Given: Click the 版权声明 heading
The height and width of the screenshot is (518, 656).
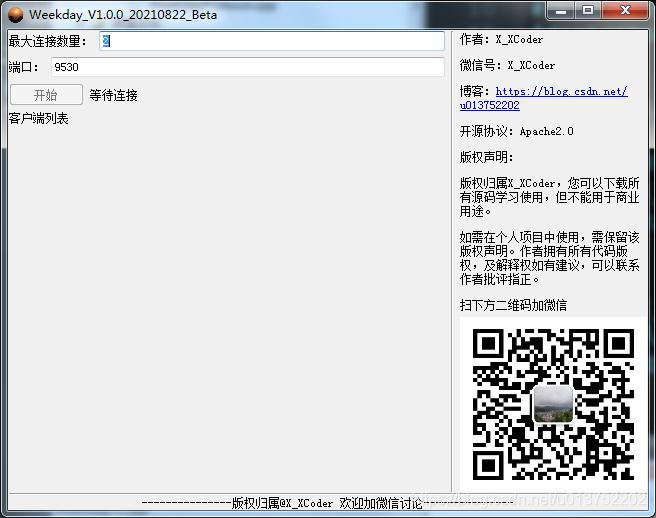Looking at the screenshot, I should point(486,157).
